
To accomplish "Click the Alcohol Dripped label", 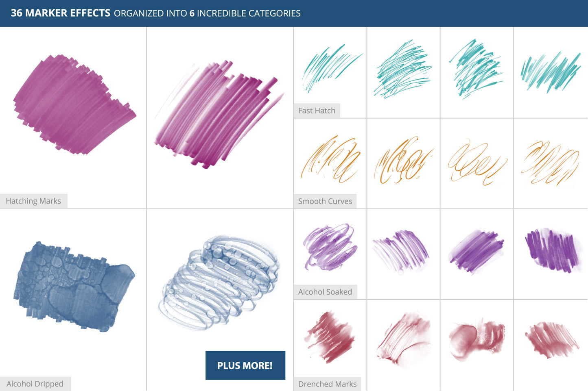I will click(35, 384).
